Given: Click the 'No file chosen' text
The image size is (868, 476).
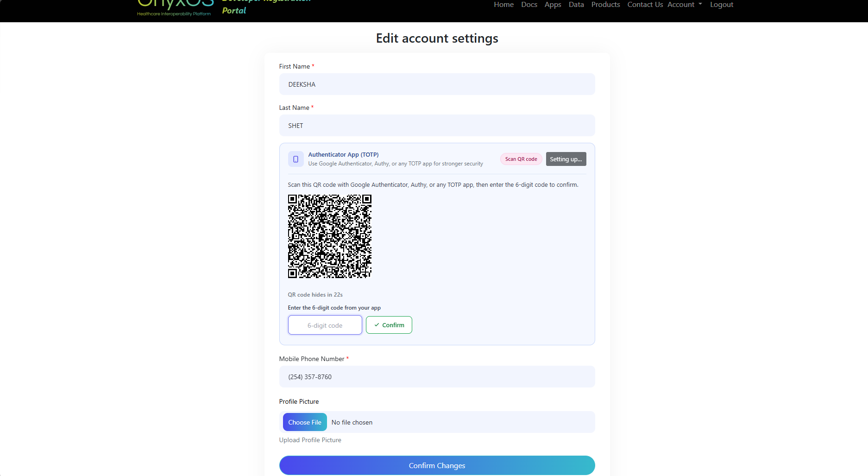Looking at the screenshot, I should coord(352,422).
